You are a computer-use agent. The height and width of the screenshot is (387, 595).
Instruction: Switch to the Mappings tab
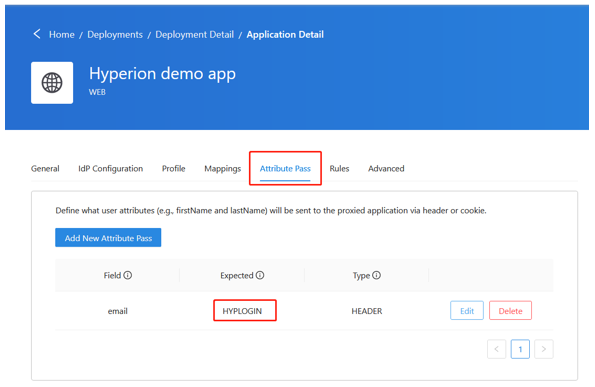coord(222,168)
